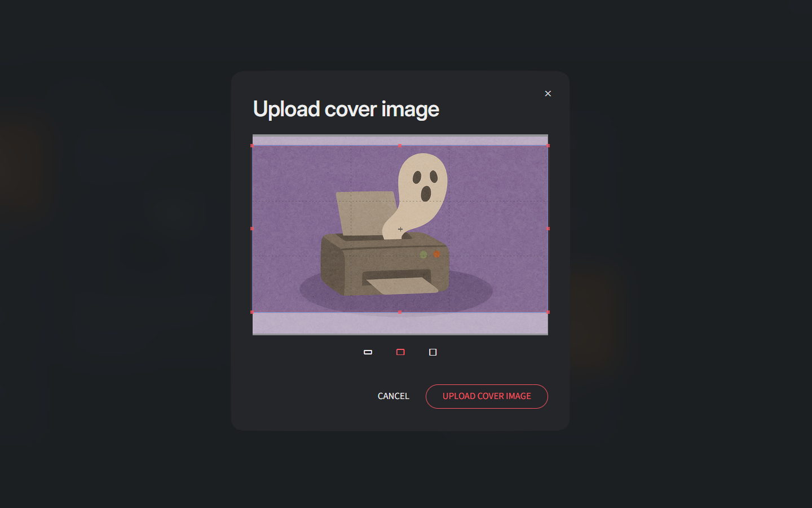Click the bottom-center crop edge handle
Screen dimensions: 812x508
click(x=400, y=312)
